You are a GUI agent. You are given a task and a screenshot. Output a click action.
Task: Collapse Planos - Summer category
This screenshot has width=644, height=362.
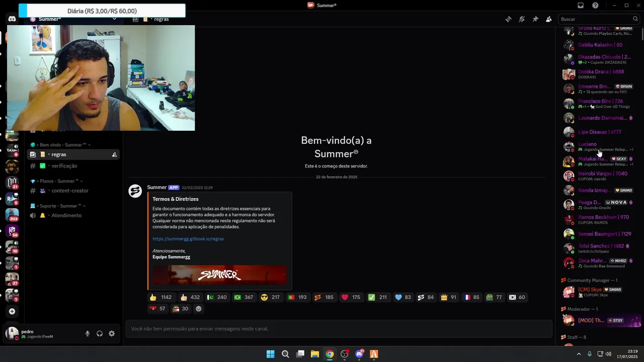[x=56, y=181]
